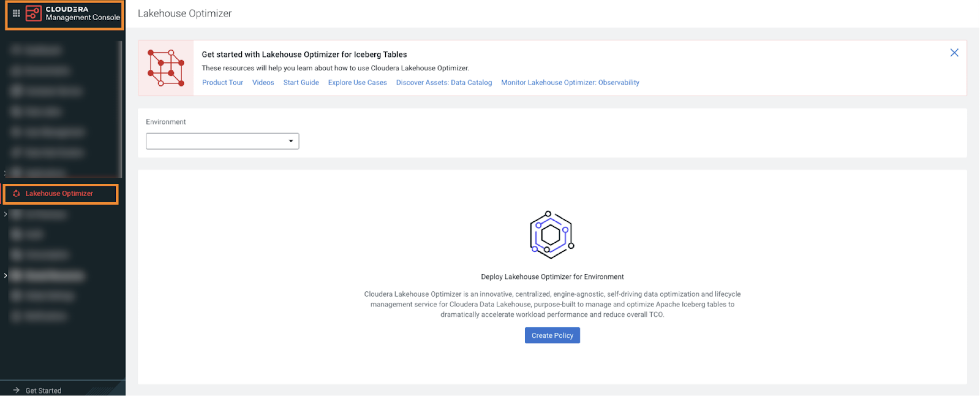Expand the lower sidebar group arrow

click(5, 275)
